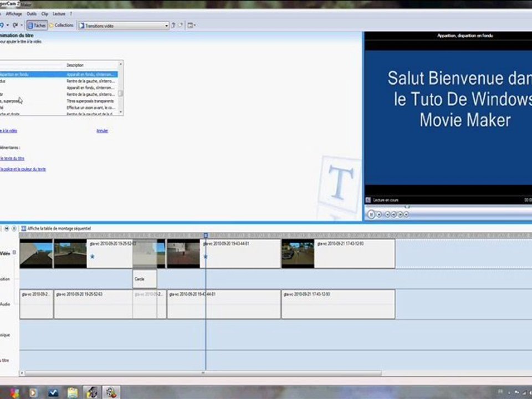Click the redo icon in toolbar

click(x=16, y=25)
